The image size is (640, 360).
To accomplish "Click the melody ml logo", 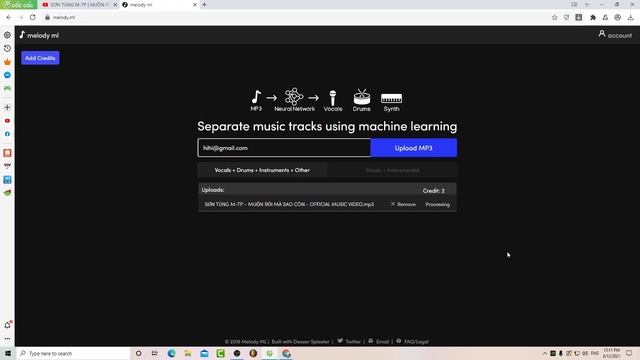I will tap(39, 35).
